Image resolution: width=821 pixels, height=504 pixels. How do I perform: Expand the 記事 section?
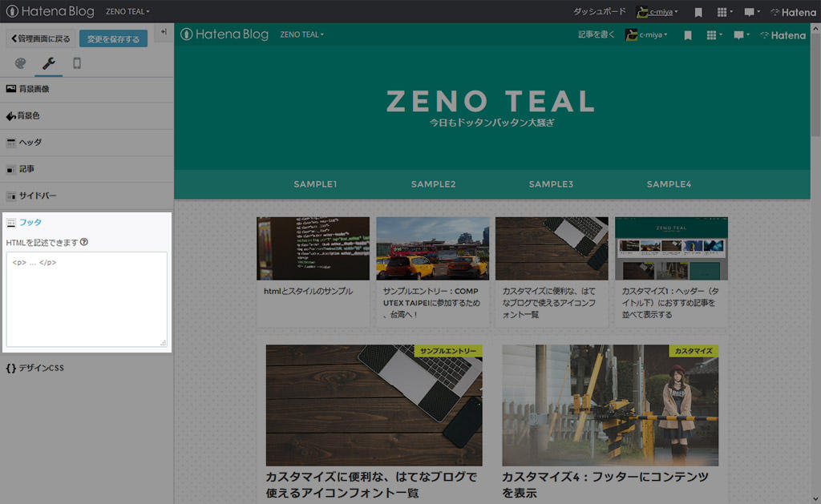coord(87,169)
